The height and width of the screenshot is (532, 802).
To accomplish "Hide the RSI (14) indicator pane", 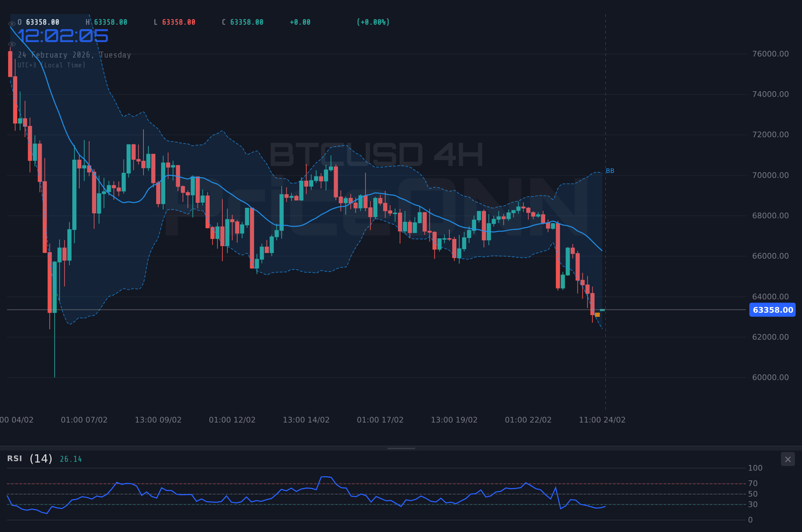I will pos(788,459).
